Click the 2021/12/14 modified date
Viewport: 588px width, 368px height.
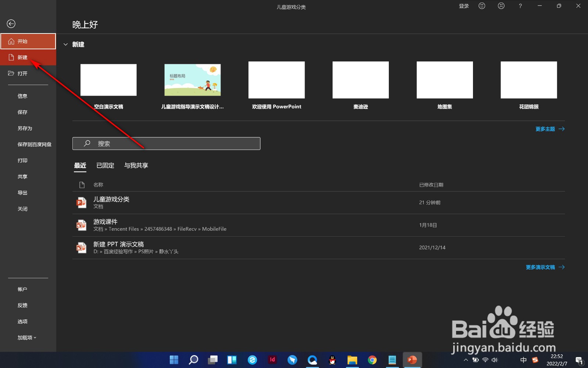click(432, 248)
